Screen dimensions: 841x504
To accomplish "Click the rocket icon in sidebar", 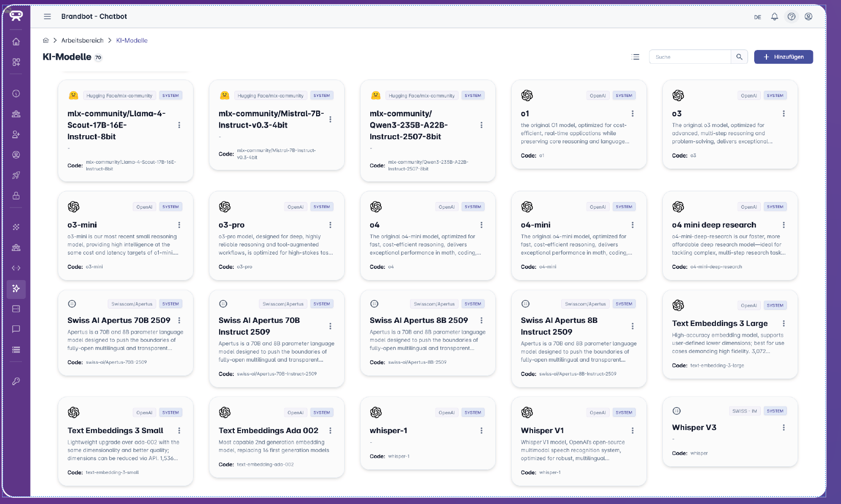I will [16, 175].
